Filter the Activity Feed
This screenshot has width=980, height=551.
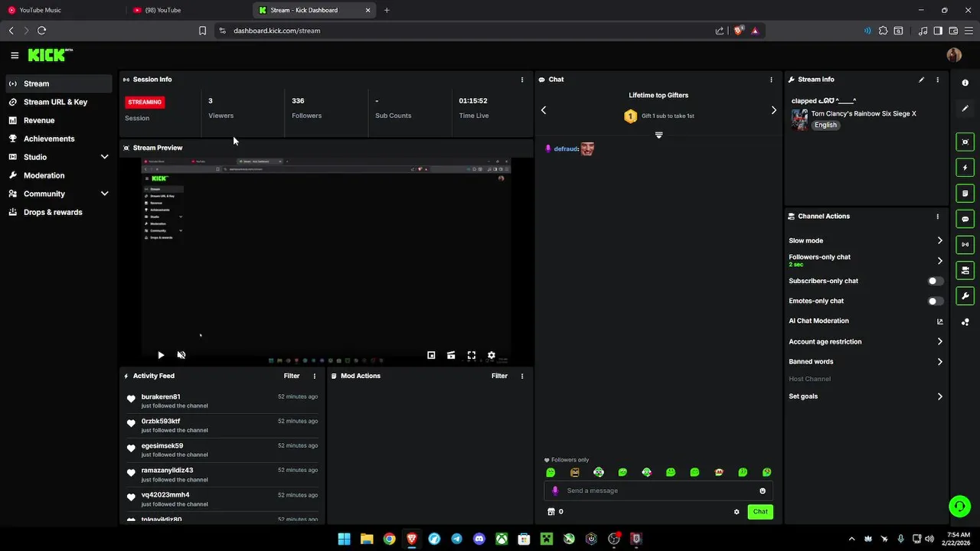pos(292,376)
